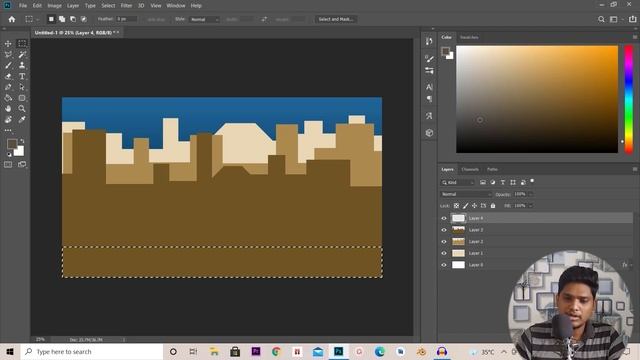Toggle Lock transparent pixels
The height and width of the screenshot is (360, 640).
[456, 206]
